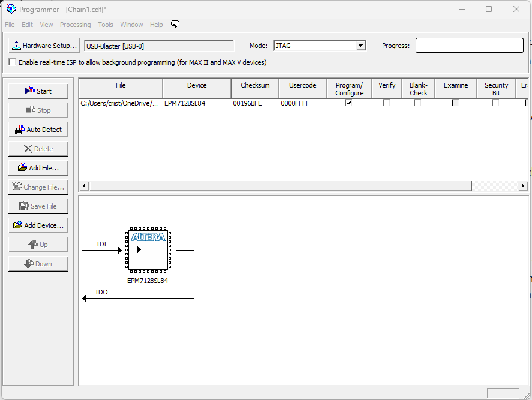Viewport: 532px width, 400px height.
Task: Click the Programmer app icon in title bar
Action: click(11, 9)
